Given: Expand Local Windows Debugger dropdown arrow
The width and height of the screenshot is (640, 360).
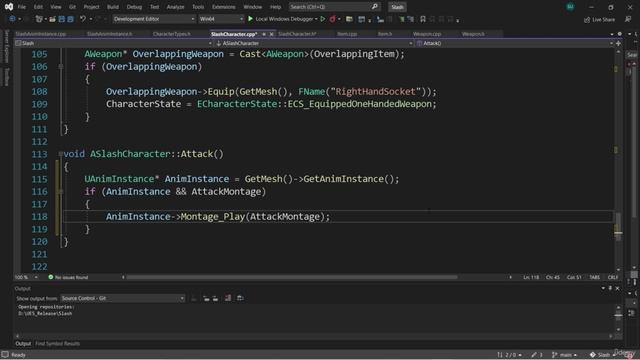Looking at the screenshot, I should click(316, 19).
